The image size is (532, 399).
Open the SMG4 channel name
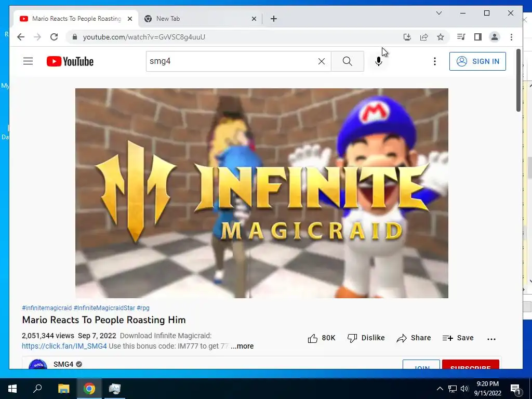pyautogui.click(x=63, y=364)
